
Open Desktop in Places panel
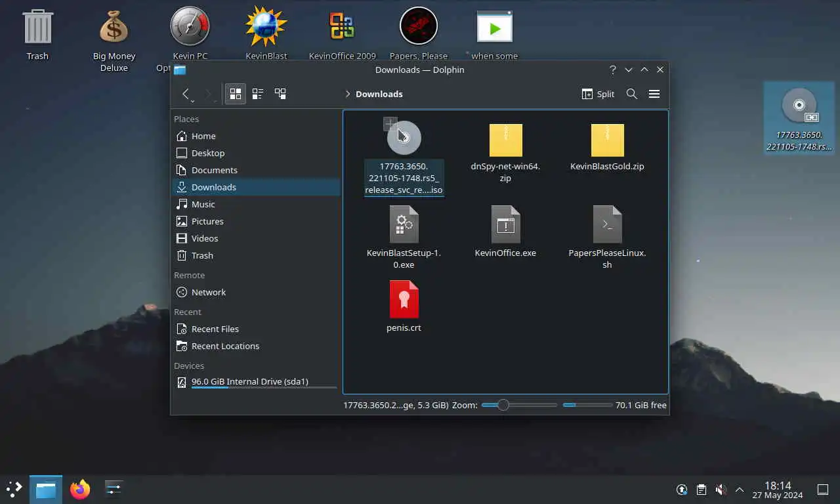255,153
